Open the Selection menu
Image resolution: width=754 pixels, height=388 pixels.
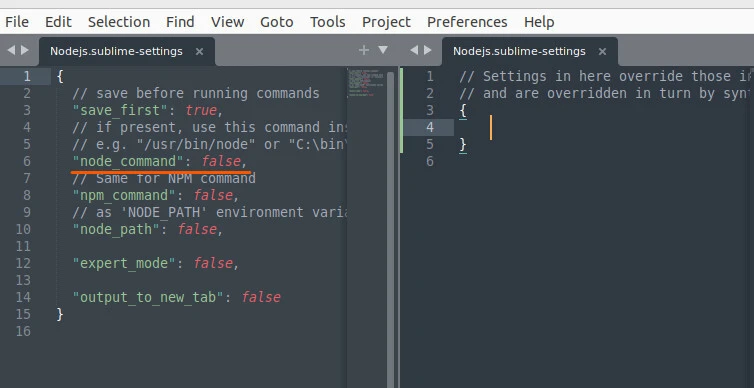click(x=119, y=22)
